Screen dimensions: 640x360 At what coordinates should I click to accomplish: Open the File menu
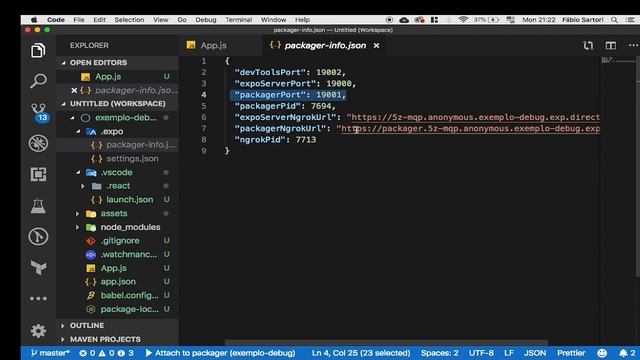coord(79,20)
